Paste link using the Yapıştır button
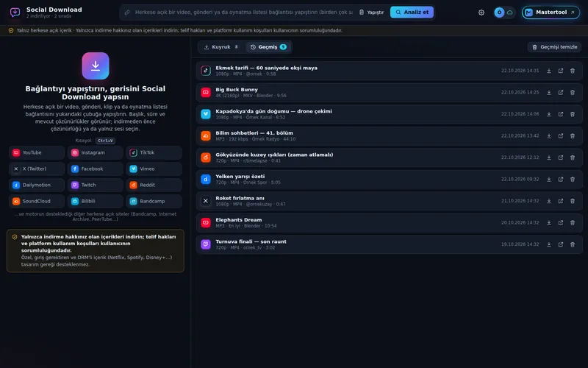 (x=371, y=13)
